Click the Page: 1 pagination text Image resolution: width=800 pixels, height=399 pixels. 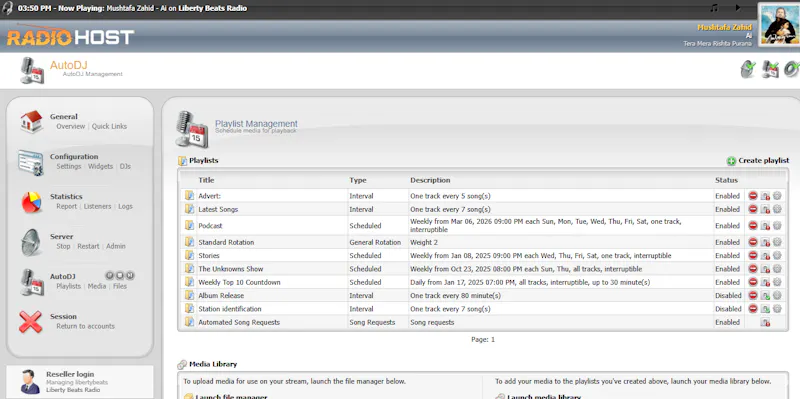pos(483,339)
